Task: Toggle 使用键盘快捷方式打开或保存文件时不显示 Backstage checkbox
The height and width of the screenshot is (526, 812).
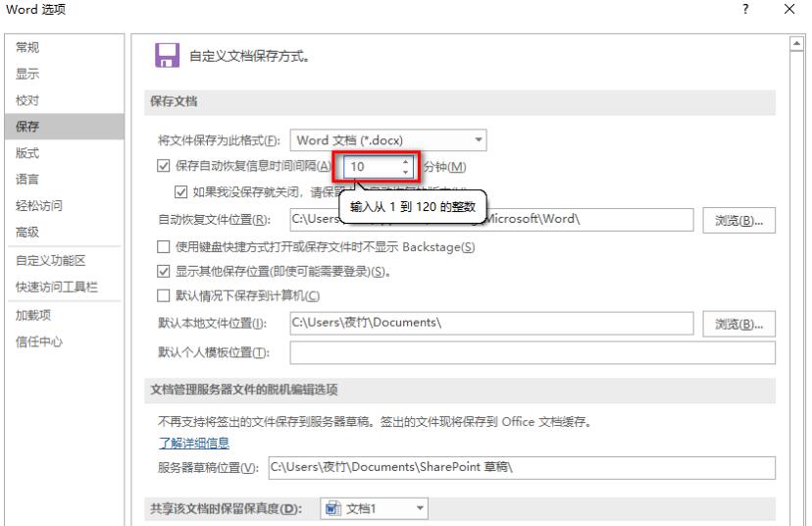Action: point(163,246)
